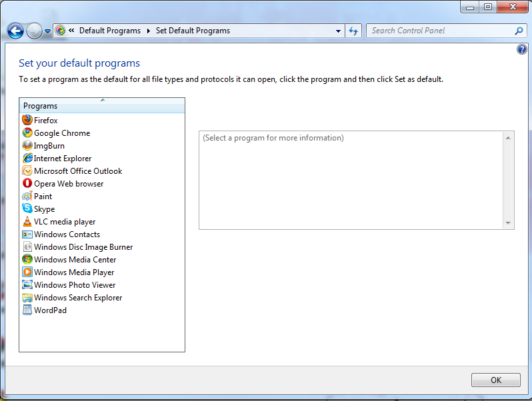
Task: Click the description box down scroll arrow
Action: [508, 222]
